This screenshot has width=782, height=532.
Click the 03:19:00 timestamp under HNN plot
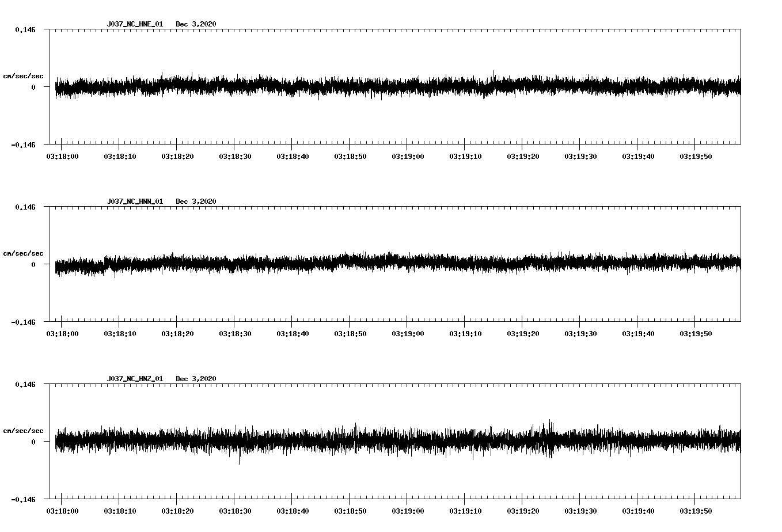[x=408, y=332]
